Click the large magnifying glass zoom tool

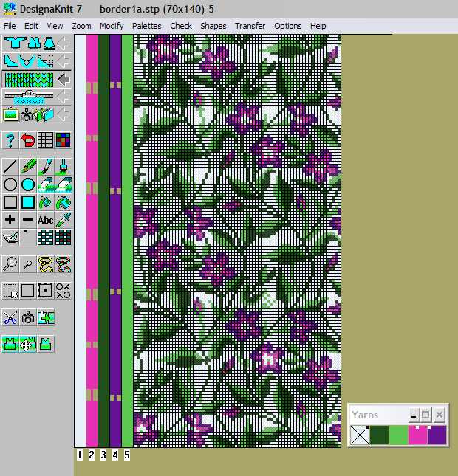[10, 263]
